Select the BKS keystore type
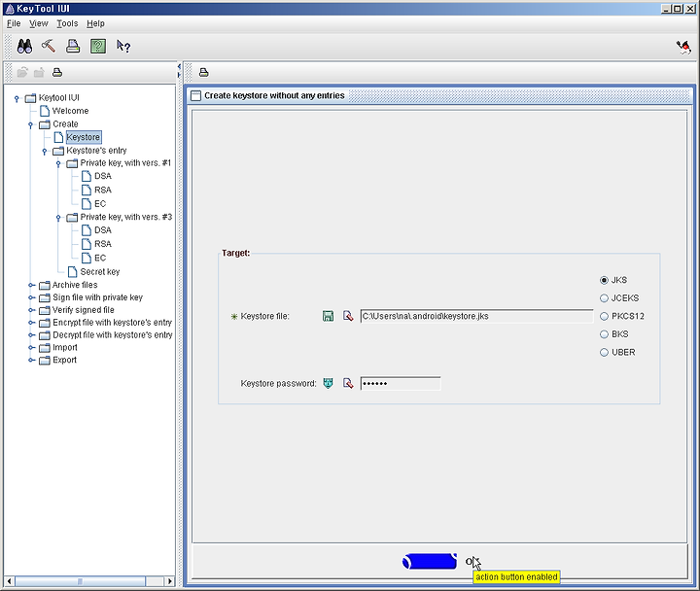The width and height of the screenshot is (700, 591). click(613, 333)
